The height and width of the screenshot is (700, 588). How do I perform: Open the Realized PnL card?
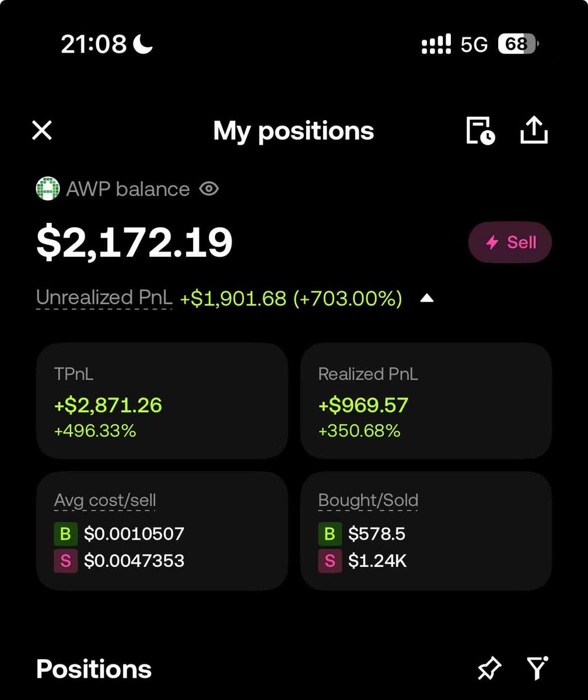426,401
